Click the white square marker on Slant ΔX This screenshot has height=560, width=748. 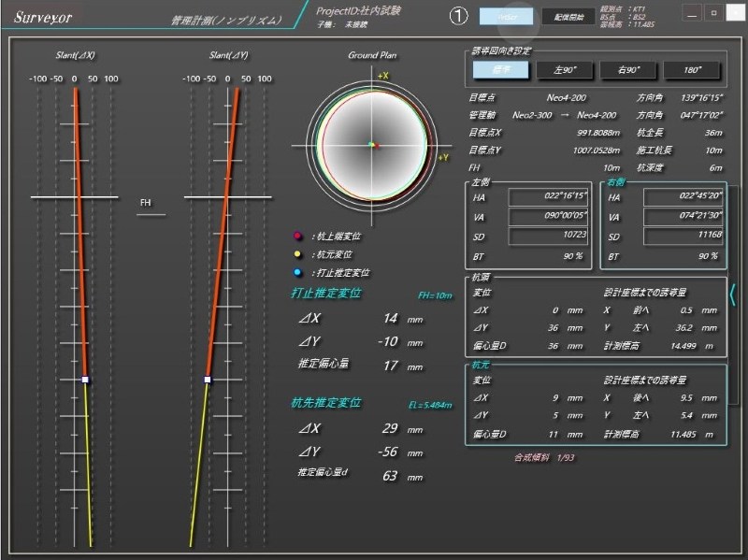85,380
